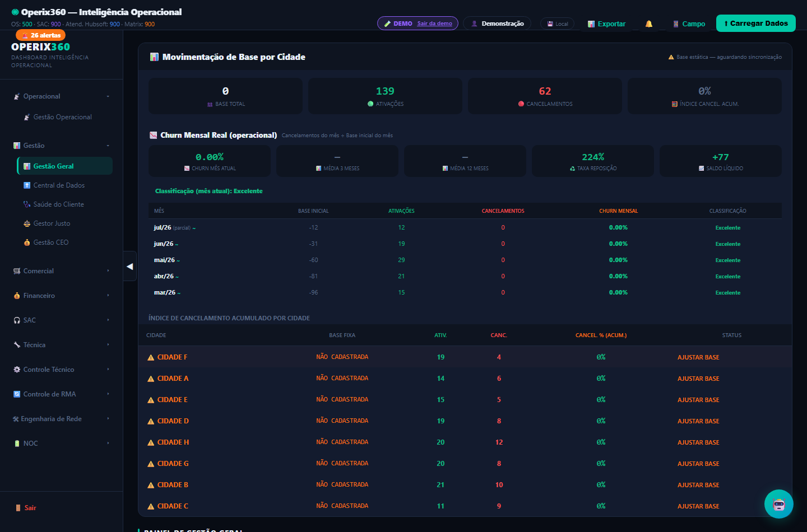Click Carregar Dados button

756,24
